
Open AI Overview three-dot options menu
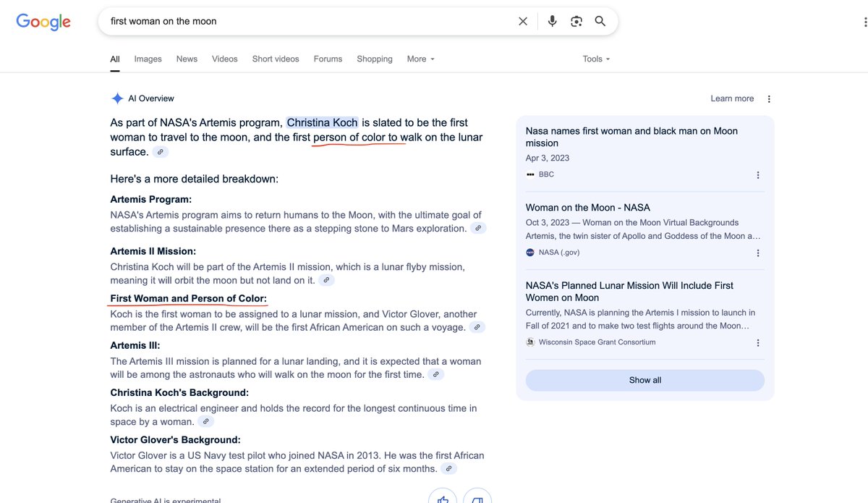pyautogui.click(x=769, y=99)
